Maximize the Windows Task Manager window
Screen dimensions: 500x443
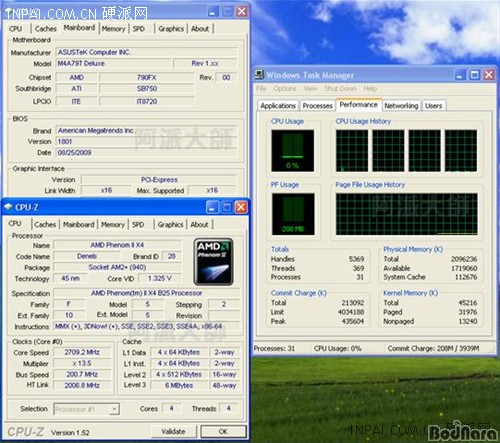(x=474, y=75)
